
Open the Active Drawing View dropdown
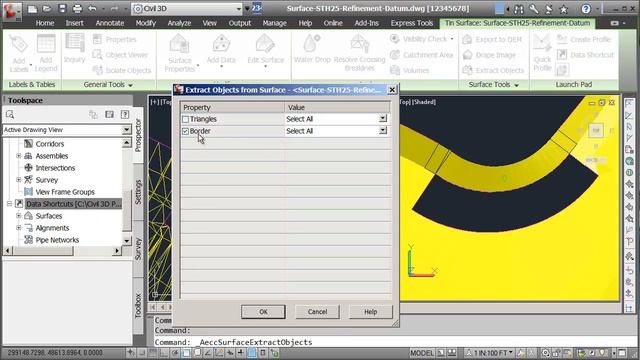[127, 130]
